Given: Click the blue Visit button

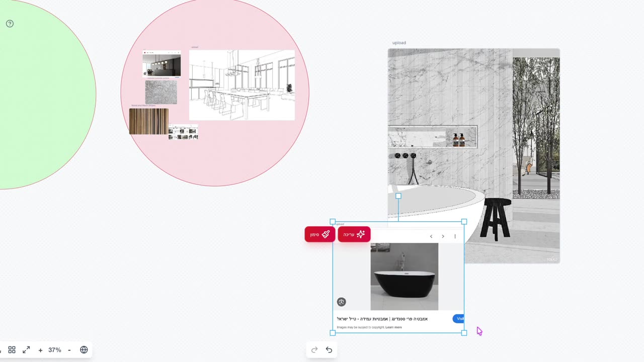Looking at the screenshot, I should pyautogui.click(x=458, y=319).
